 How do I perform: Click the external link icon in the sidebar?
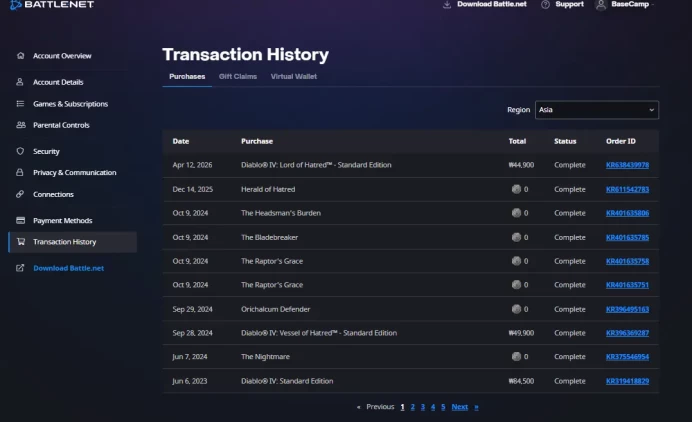(x=20, y=268)
